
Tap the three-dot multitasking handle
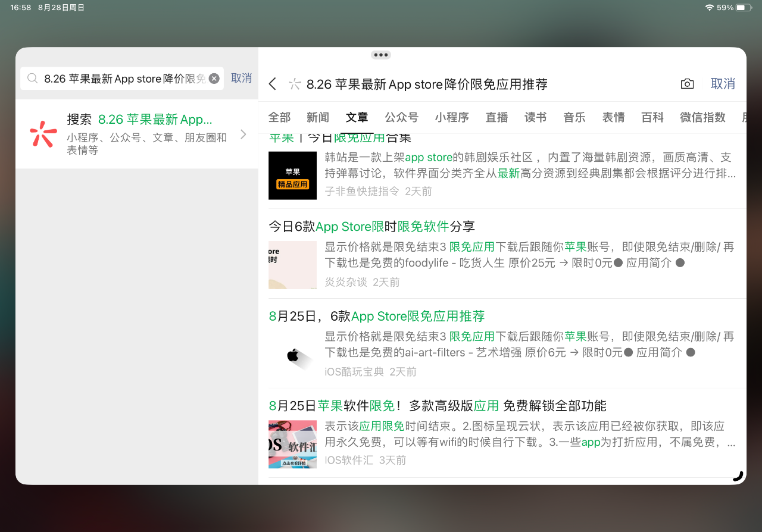click(x=381, y=55)
